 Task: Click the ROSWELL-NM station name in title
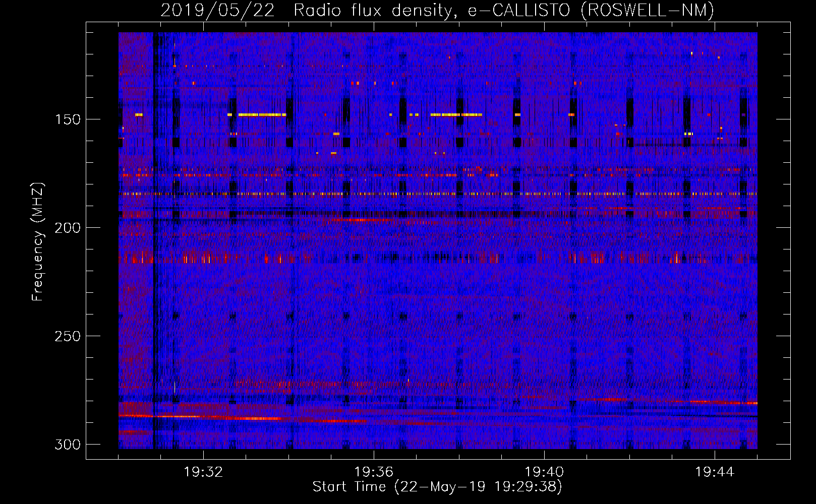click(x=648, y=10)
